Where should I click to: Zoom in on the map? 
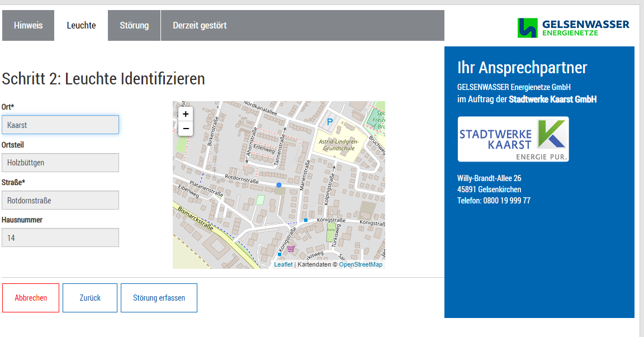pos(186,114)
